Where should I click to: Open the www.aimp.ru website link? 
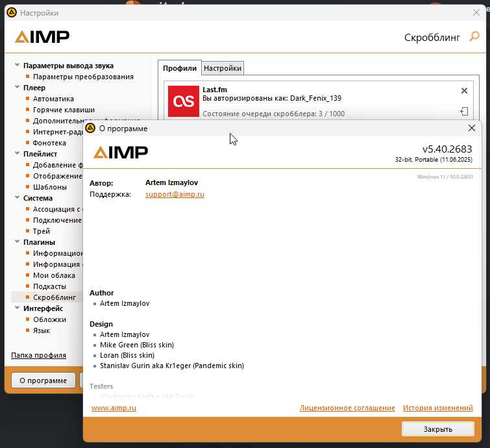(x=114, y=408)
